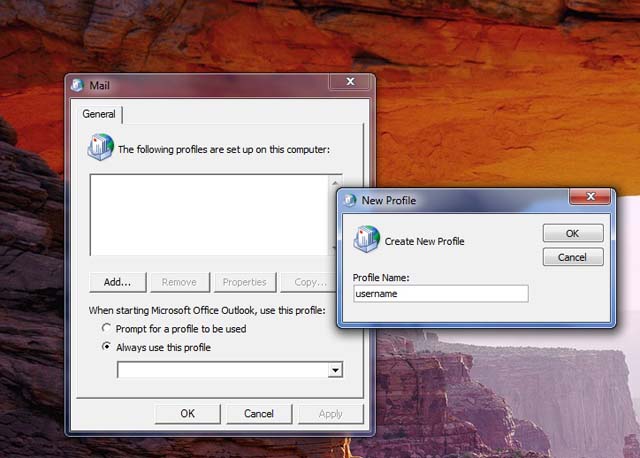This screenshot has width=640, height=458.
Task: Click the Copy... button in Mail window
Action: pyautogui.click(x=309, y=282)
